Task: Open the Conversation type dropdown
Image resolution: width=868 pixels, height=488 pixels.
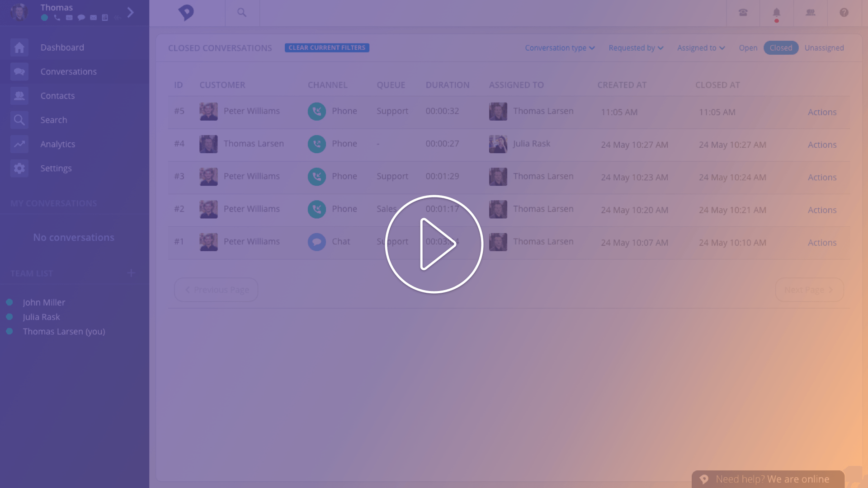Action: point(560,48)
